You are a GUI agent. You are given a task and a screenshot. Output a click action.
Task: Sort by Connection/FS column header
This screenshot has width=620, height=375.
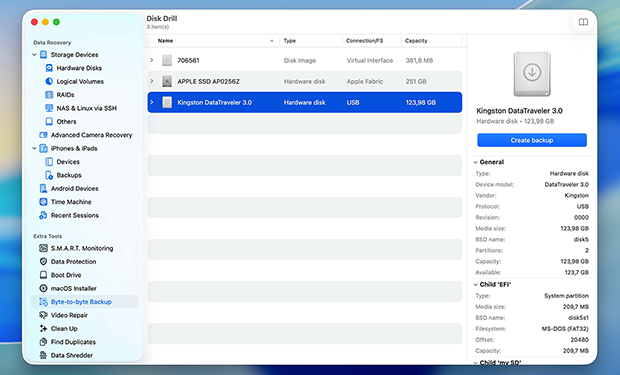pos(364,41)
